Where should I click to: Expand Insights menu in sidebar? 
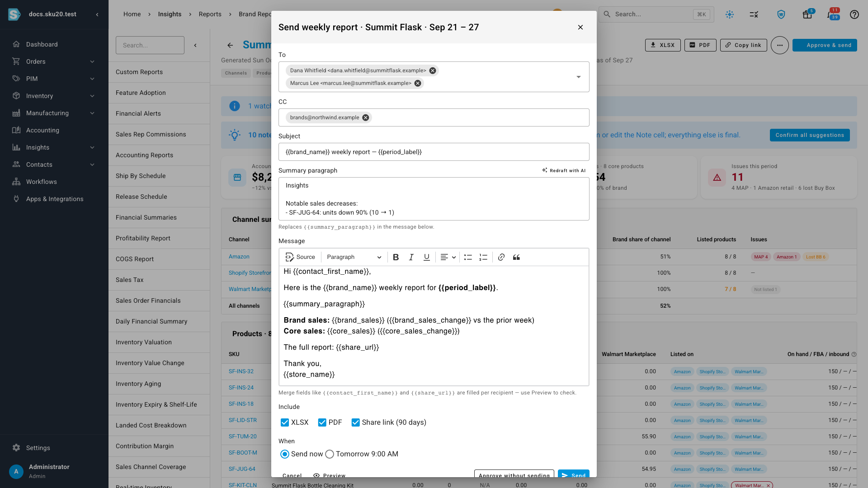54,147
